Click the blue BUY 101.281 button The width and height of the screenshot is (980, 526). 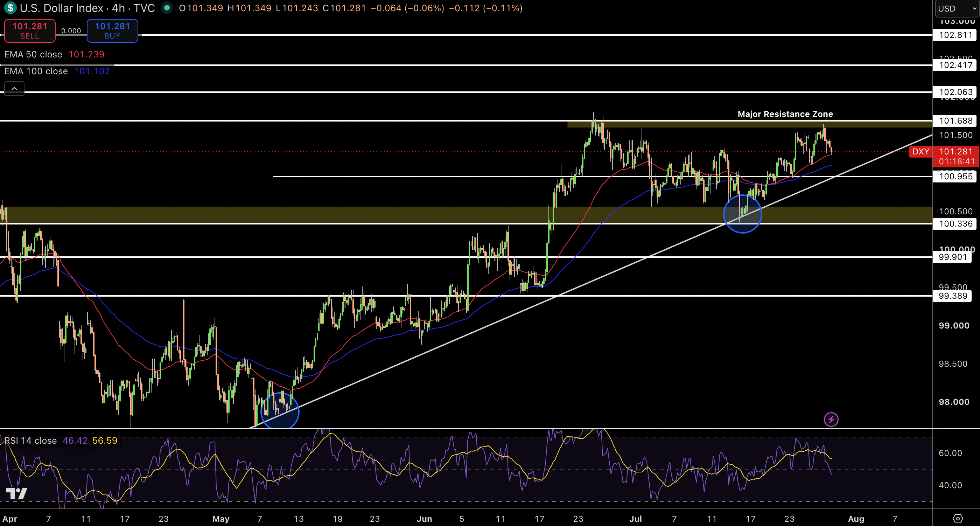(112, 31)
